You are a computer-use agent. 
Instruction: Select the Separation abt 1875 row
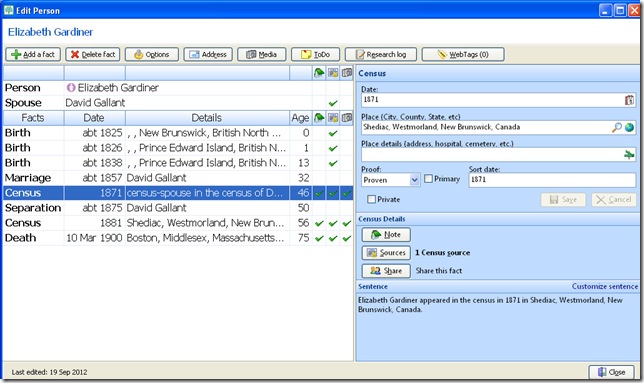178,208
